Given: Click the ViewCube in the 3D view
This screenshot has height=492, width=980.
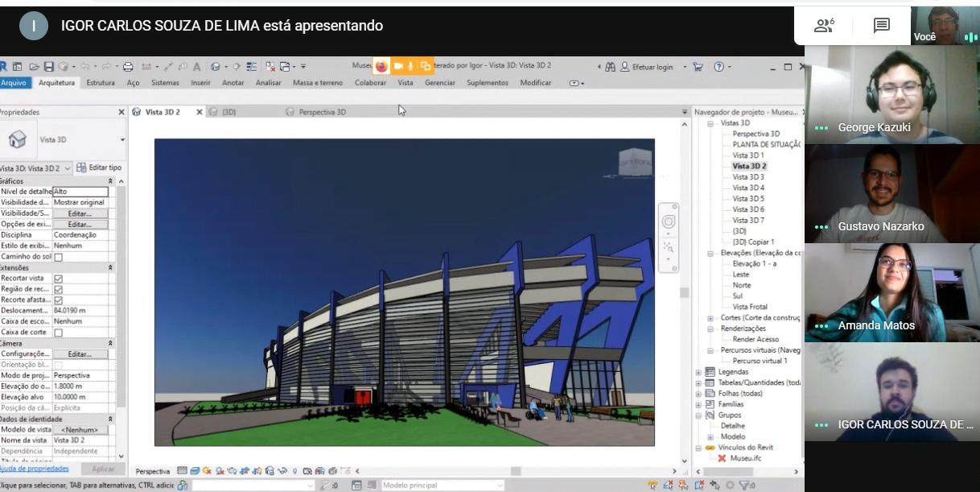Looking at the screenshot, I should tap(634, 162).
